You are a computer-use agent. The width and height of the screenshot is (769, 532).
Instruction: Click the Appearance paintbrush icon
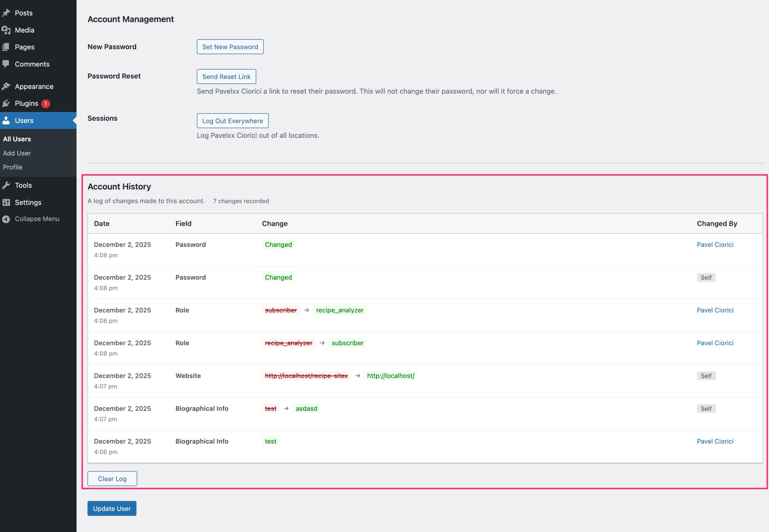pos(6,86)
